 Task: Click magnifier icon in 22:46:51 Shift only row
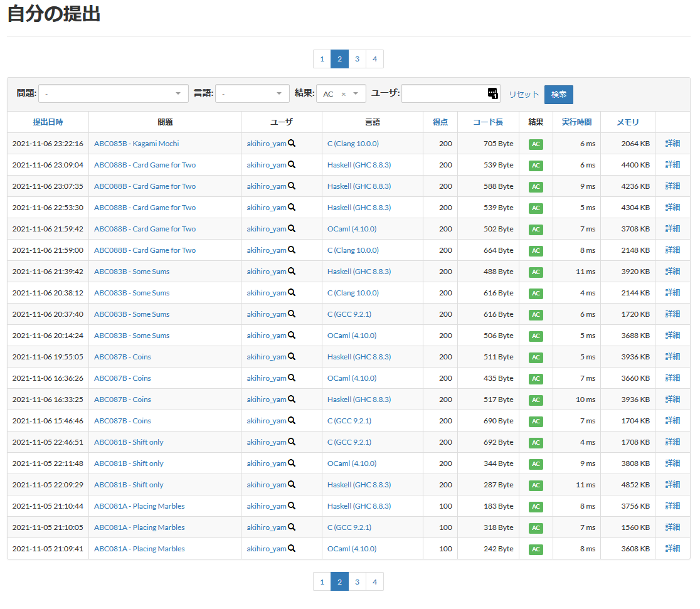coord(292,442)
